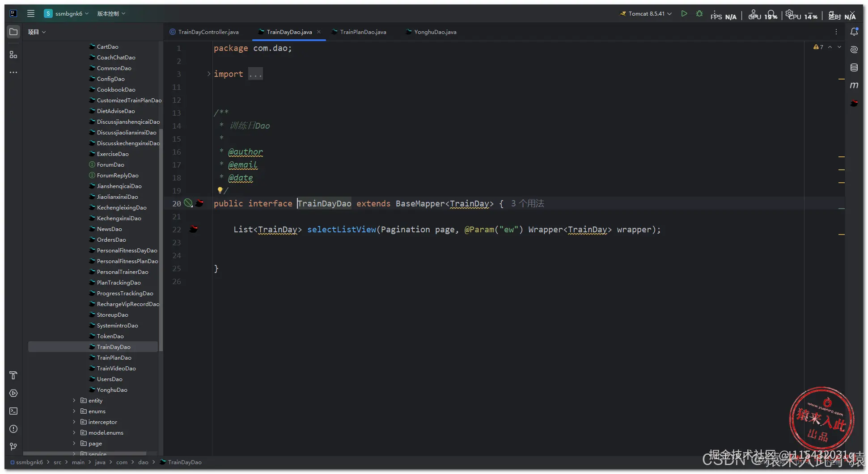Switch to the TrainDayController.java tab
Screen dimensions: 868x474
(208, 32)
